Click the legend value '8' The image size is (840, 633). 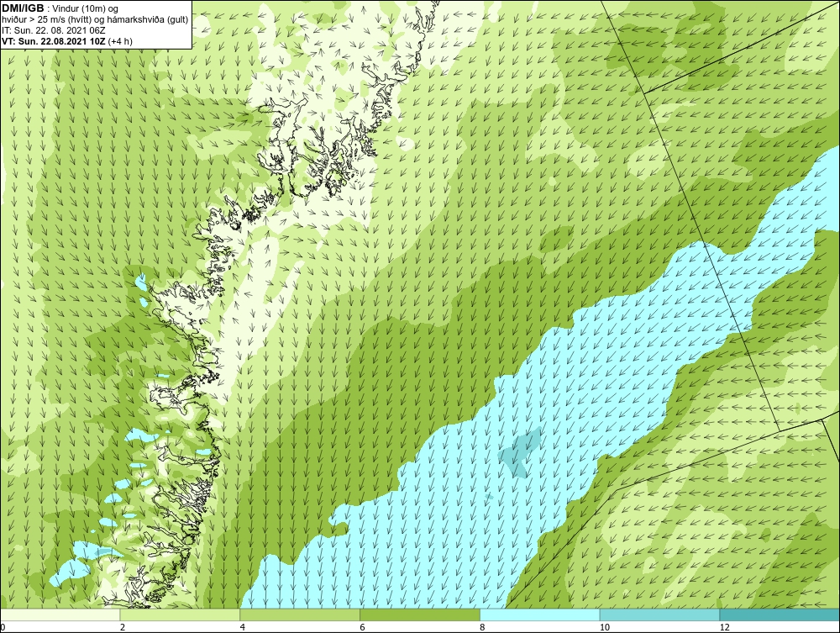coord(483,627)
